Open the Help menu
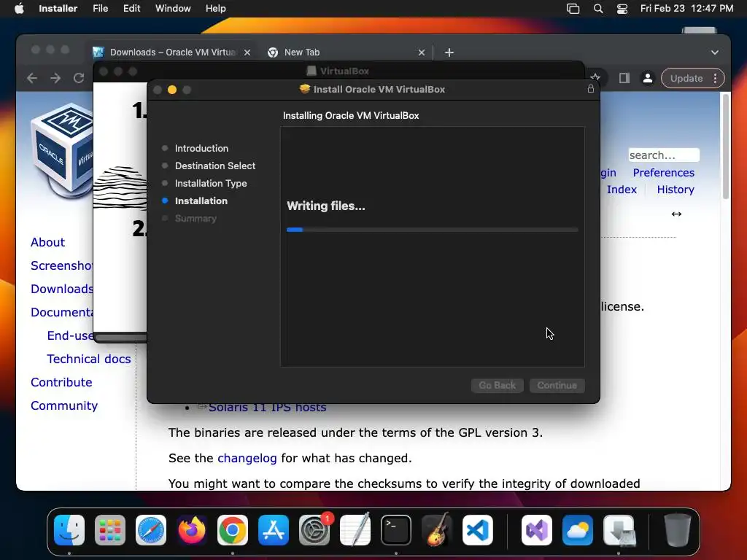The height and width of the screenshot is (560, 747). tap(215, 8)
